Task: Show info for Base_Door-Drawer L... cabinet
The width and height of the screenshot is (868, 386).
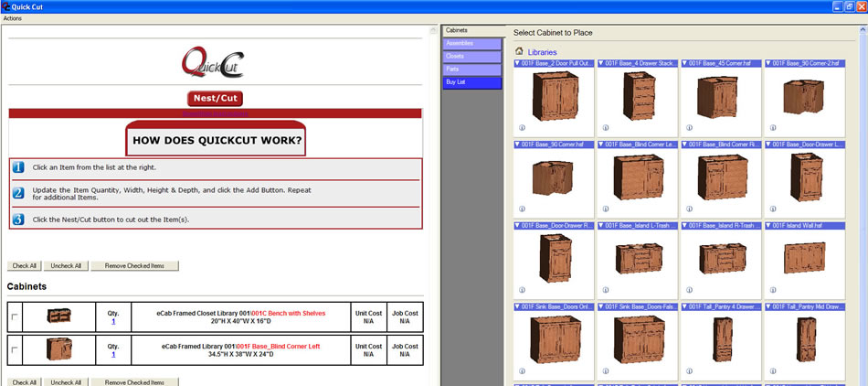Action: pyautogui.click(x=773, y=209)
